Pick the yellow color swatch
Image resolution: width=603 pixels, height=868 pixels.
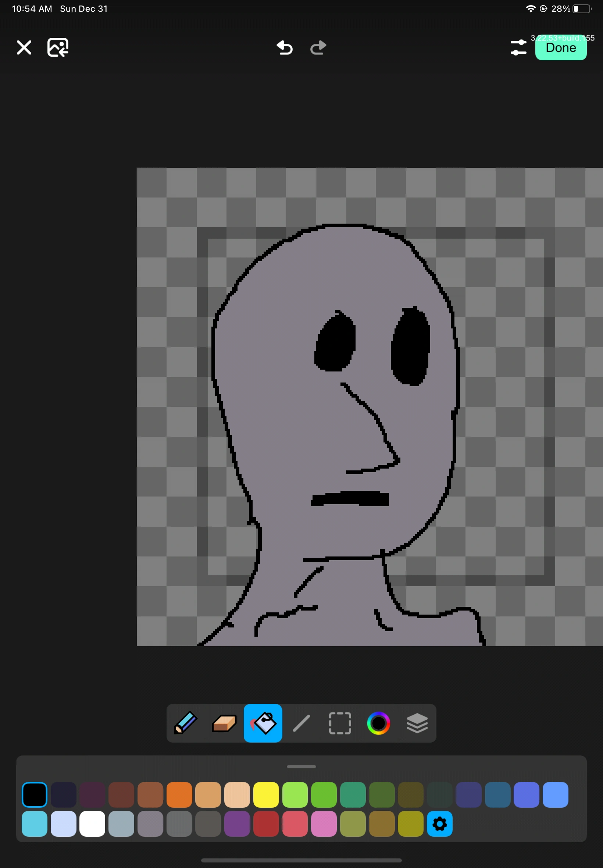point(266,794)
